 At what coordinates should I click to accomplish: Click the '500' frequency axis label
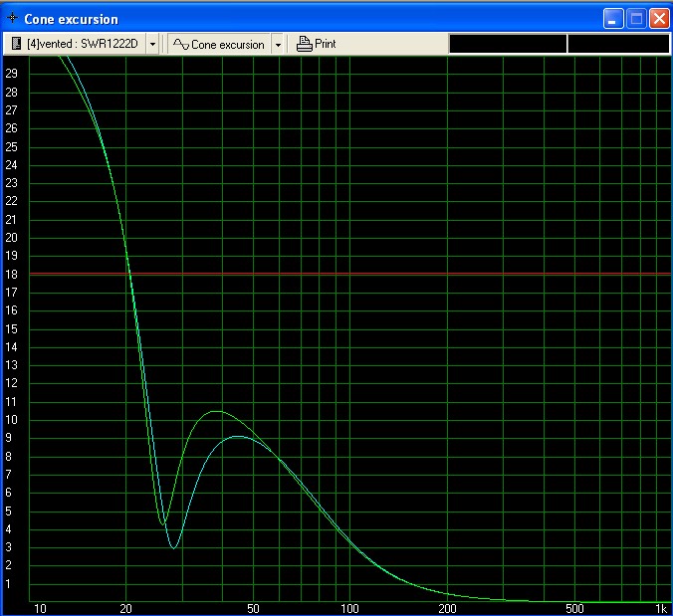click(574, 609)
